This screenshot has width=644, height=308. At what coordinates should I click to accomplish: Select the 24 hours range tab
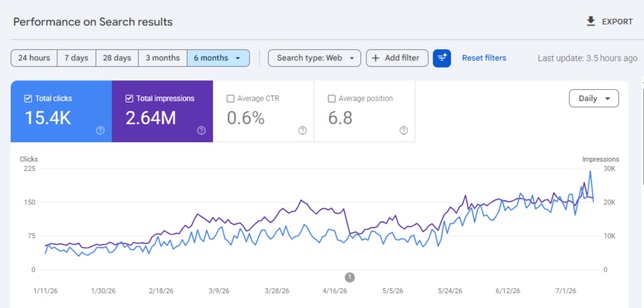[34, 58]
